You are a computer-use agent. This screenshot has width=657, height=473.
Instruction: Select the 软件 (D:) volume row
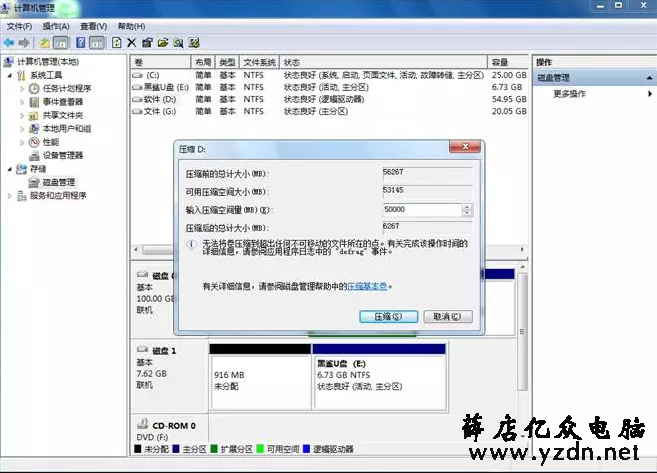click(329, 99)
